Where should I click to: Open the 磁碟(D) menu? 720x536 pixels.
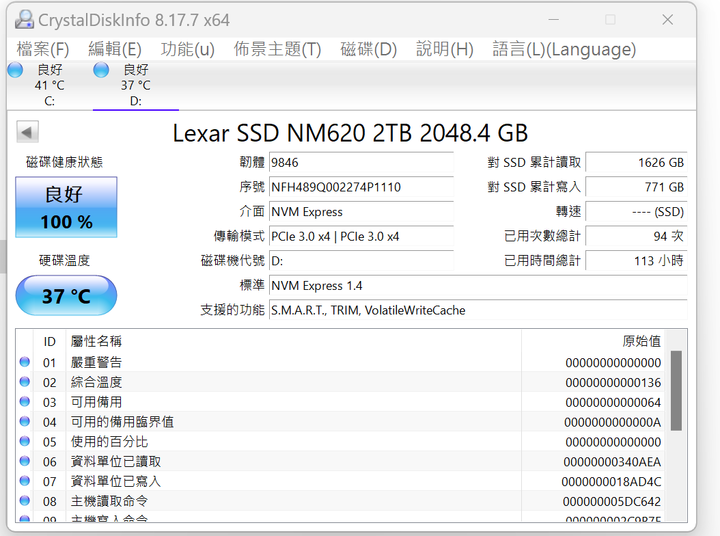coord(369,49)
